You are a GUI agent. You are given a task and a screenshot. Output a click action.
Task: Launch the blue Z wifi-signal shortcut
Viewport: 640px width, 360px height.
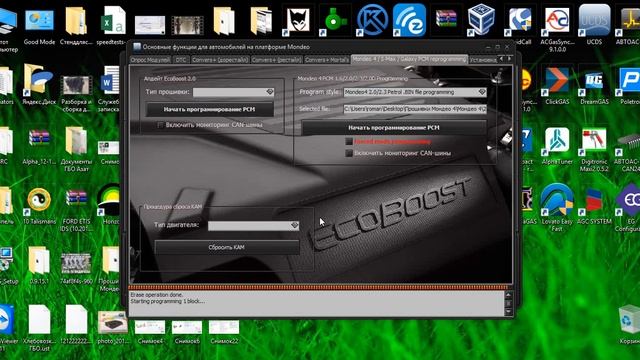409,20
